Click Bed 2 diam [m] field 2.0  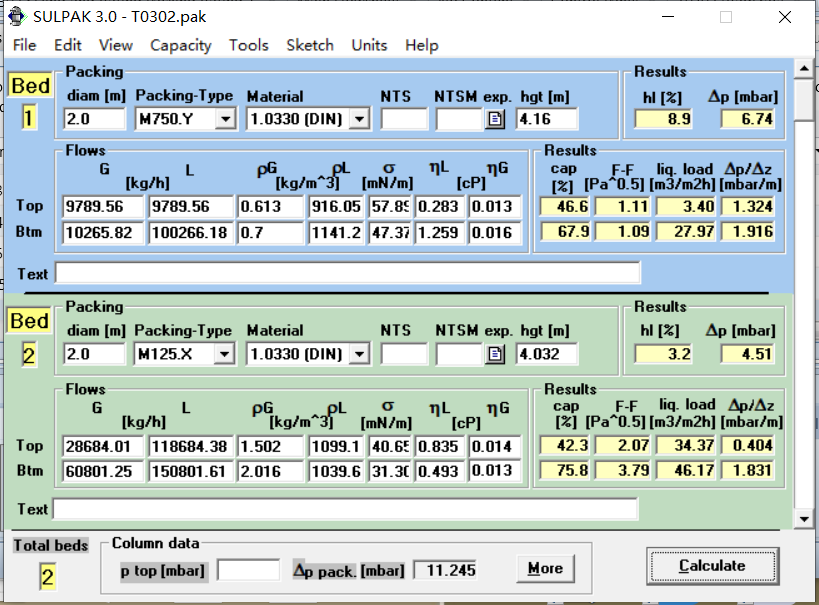click(x=95, y=354)
